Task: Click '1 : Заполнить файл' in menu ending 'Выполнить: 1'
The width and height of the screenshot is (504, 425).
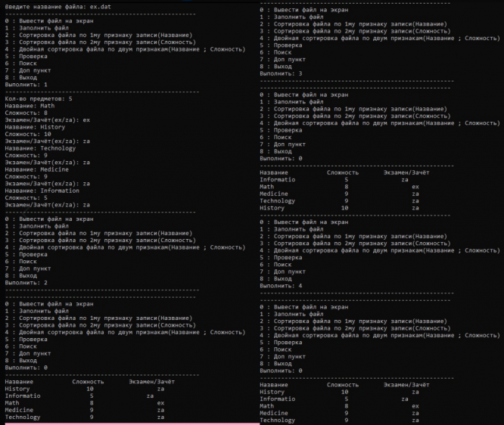Action: tap(36, 28)
